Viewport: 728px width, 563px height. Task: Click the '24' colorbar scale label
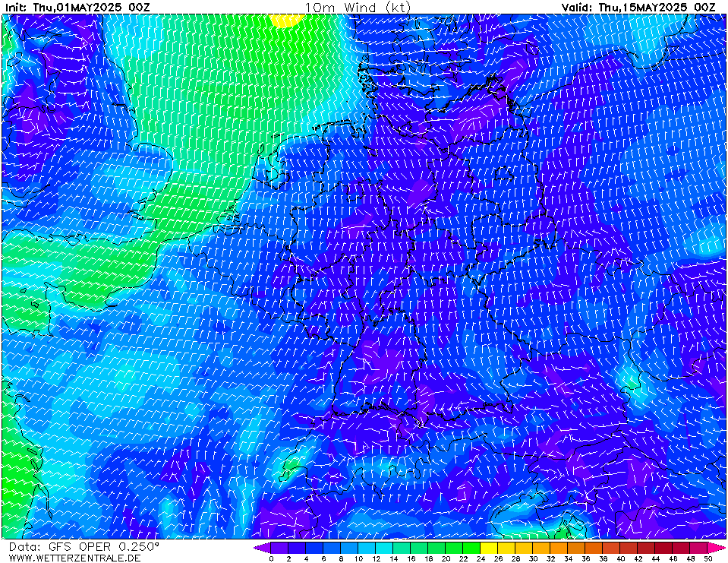(x=481, y=558)
